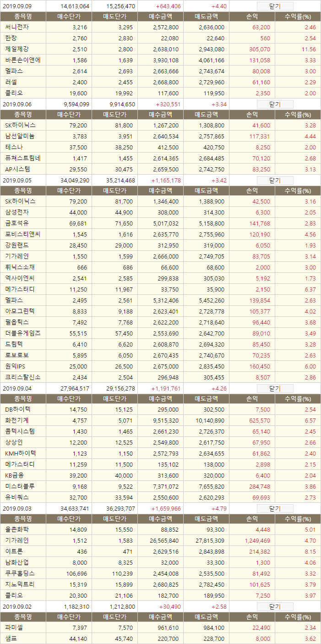Image resolution: width=321 pixels, height=644 pixels.
Task: Click the stock name KMH하이텍
Action: (x=20, y=453)
